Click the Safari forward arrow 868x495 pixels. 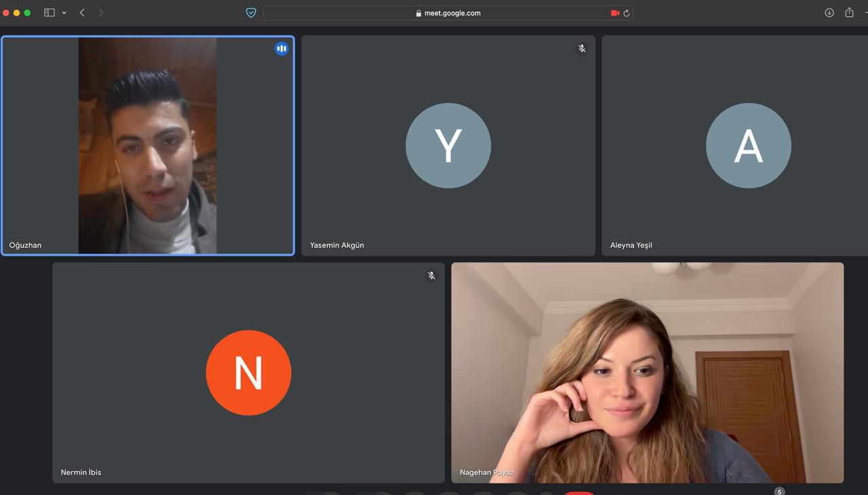[x=101, y=13]
